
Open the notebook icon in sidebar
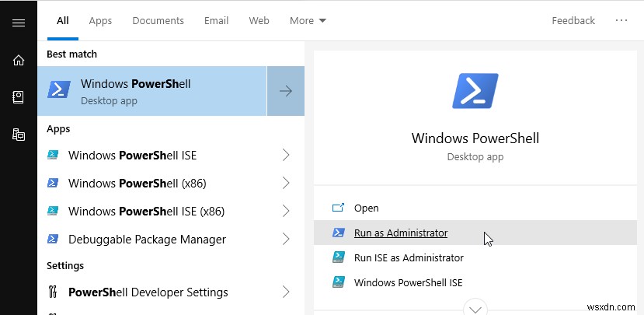pyautogui.click(x=19, y=97)
